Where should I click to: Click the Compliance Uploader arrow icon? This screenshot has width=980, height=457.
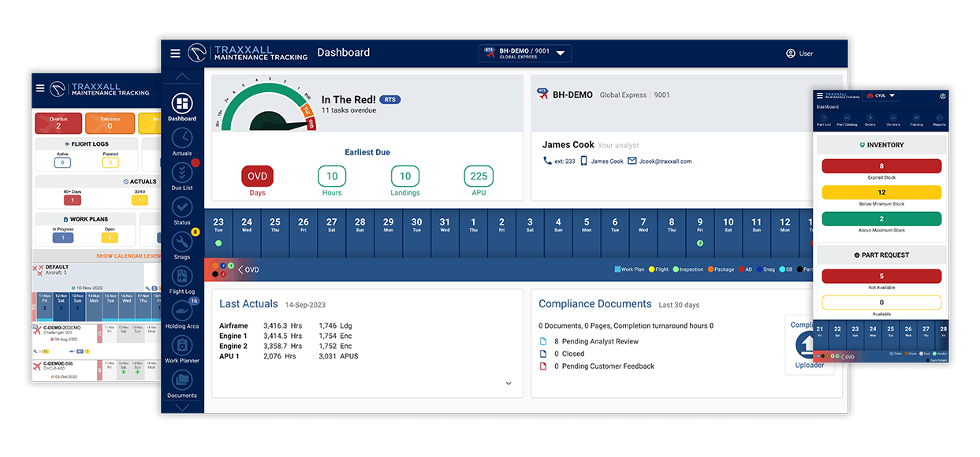809,344
